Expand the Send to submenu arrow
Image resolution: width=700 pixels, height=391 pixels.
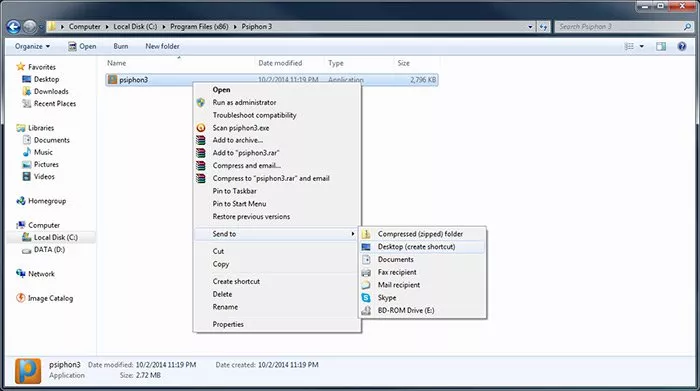[x=353, y=234]
